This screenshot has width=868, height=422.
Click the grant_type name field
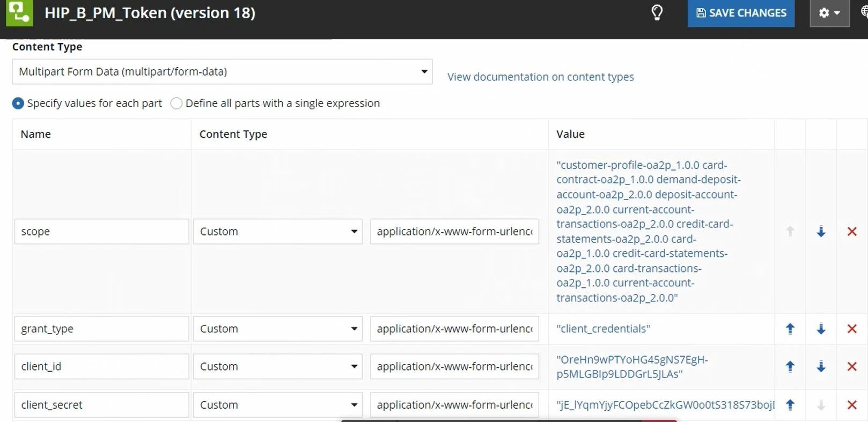click(101, 329)
